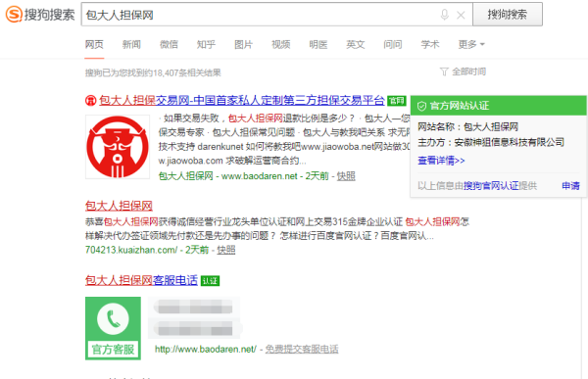Viewport: 588px width, 379px height.
Task: Open 快照 for www.baodaren.net result
Action: pyautogui.click(x=346, y=176)
